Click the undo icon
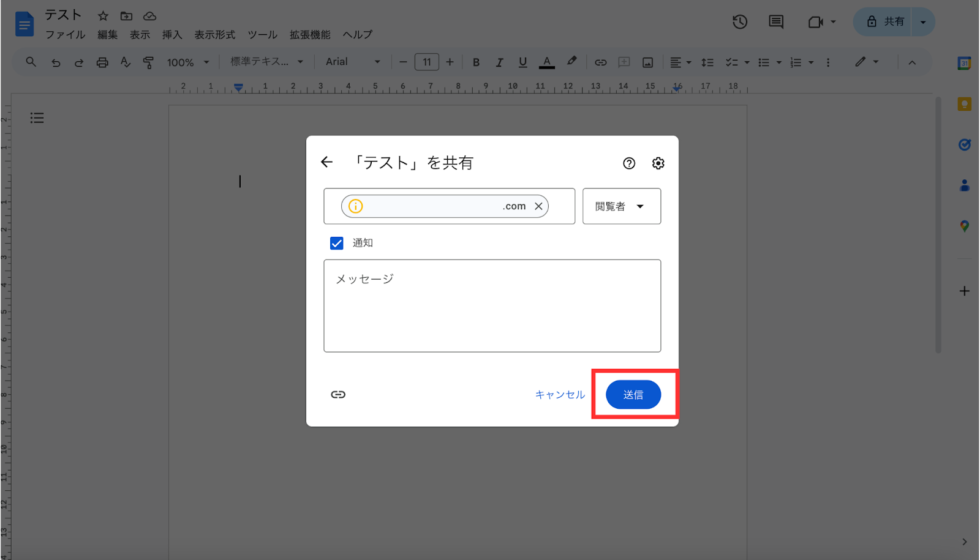980x560 pixels. 56,62
